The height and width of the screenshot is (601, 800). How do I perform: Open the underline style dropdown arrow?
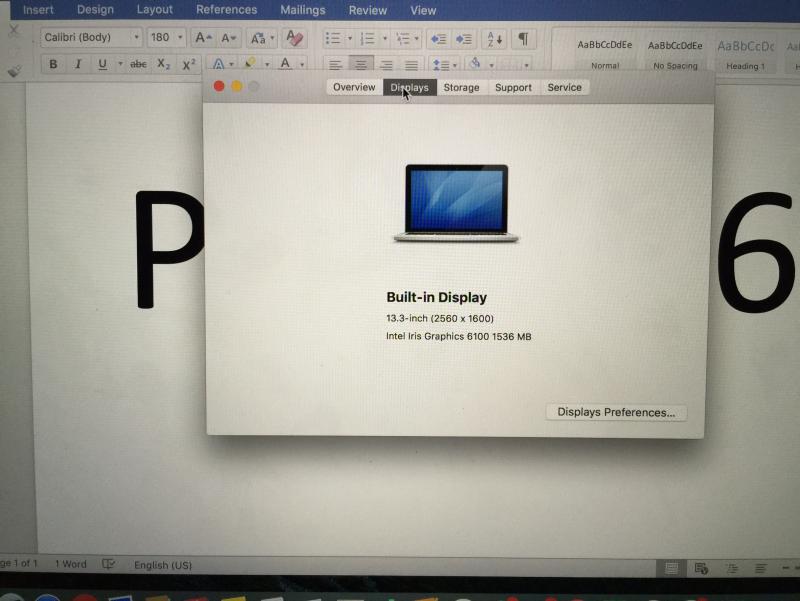tap(120, 64)
